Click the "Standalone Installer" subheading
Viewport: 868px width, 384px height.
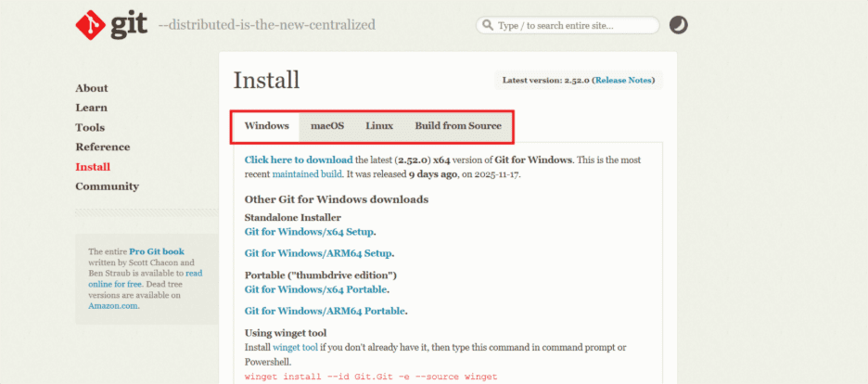click(293, 217)
